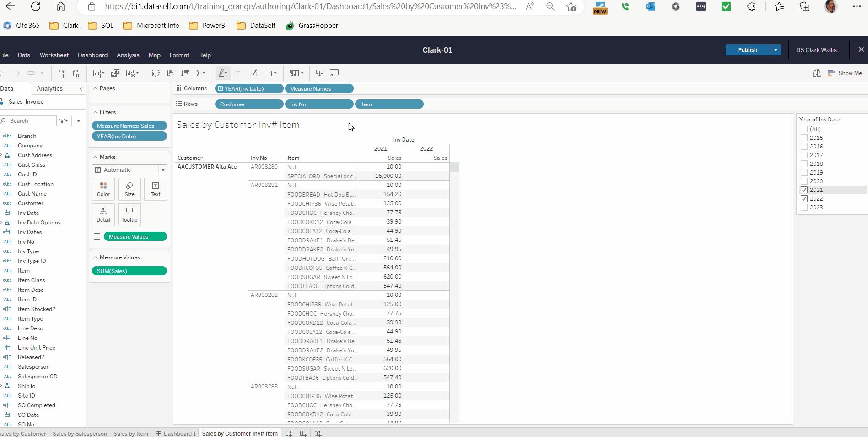Click the Publish button
The height and width of the screenshot is (437, 868).
click(747, 50)
